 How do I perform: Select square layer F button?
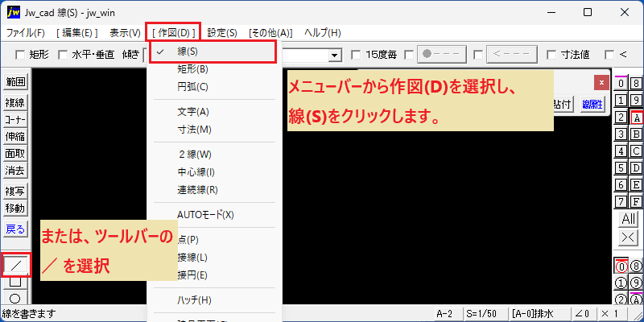(x=637, y=202)
